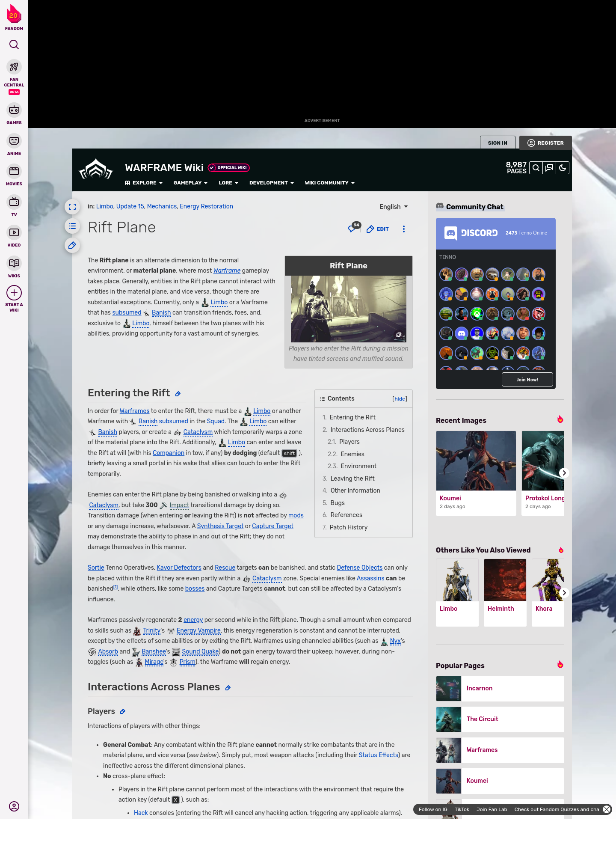The height and width of the screenshot is (856, 616).
Task: Open the sidebar search icon
Action: click(14, 45)
